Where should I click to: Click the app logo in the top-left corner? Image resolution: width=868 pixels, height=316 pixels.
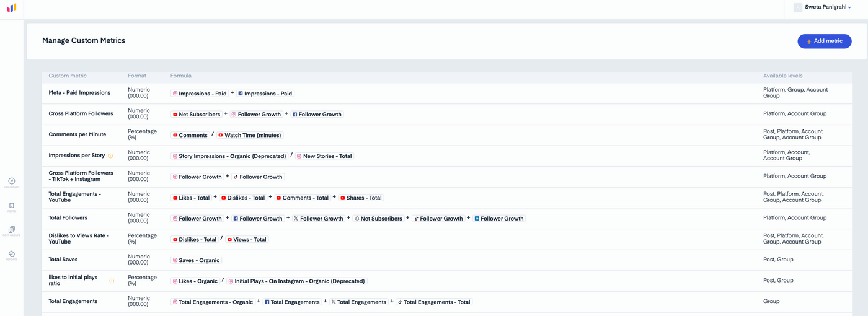(11, 8)
